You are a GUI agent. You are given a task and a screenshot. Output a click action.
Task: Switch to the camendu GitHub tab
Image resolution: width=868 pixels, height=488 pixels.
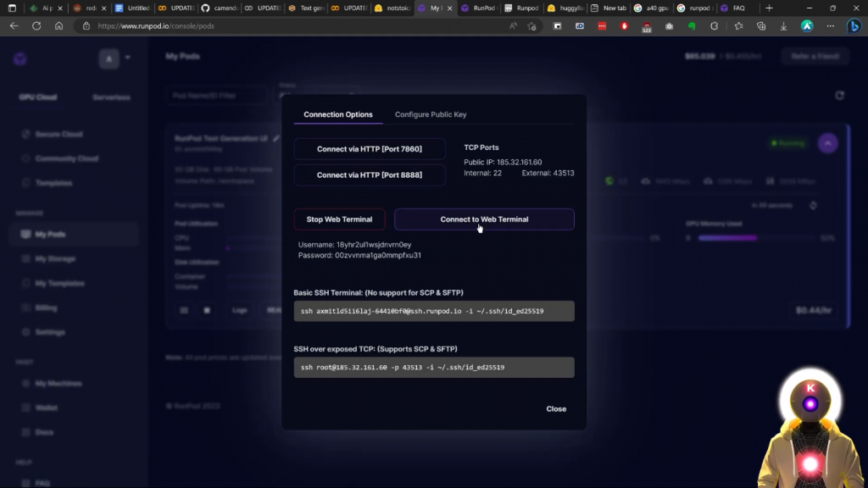point(220,8)
